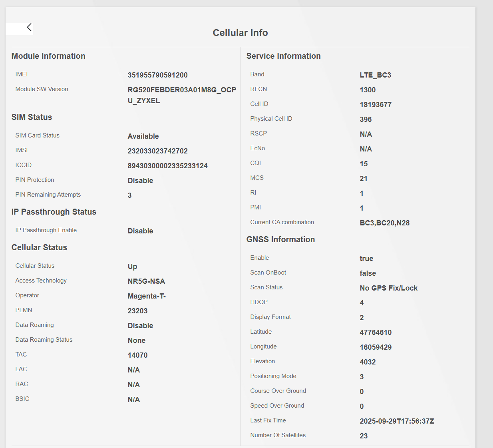493x448 pixels.
Task: Select IP Passthrough Enable value Disable
Action: pyautogui.click(x=140, y=231)
